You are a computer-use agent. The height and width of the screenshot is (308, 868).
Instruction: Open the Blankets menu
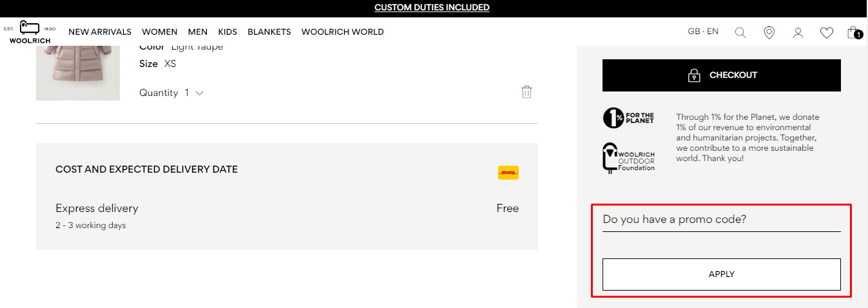pos(269,32)
